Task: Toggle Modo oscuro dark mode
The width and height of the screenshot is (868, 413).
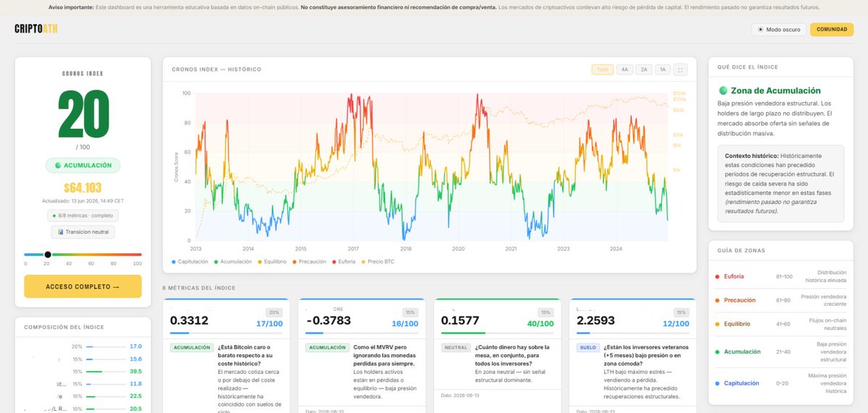Action: coord(778,30)
